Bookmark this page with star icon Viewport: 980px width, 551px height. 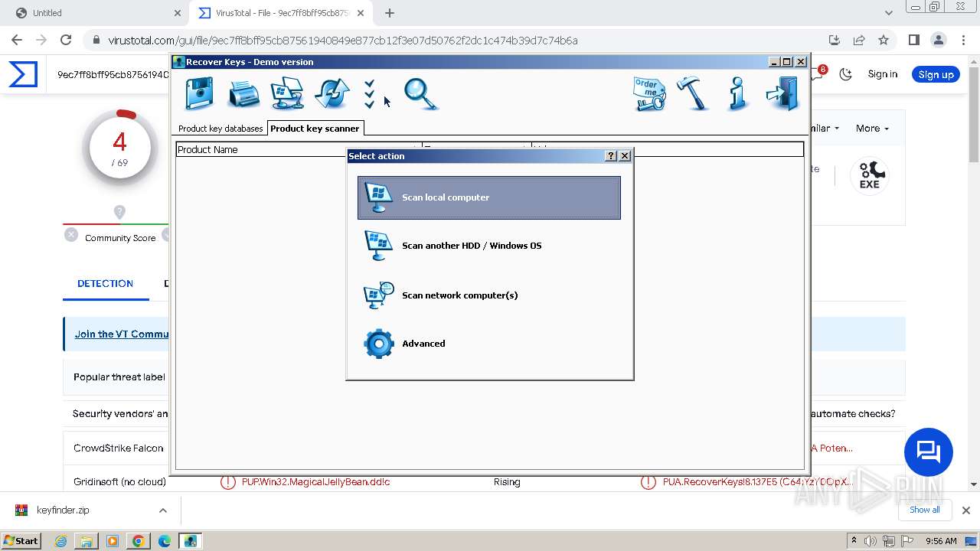click(x=884, y=40)
